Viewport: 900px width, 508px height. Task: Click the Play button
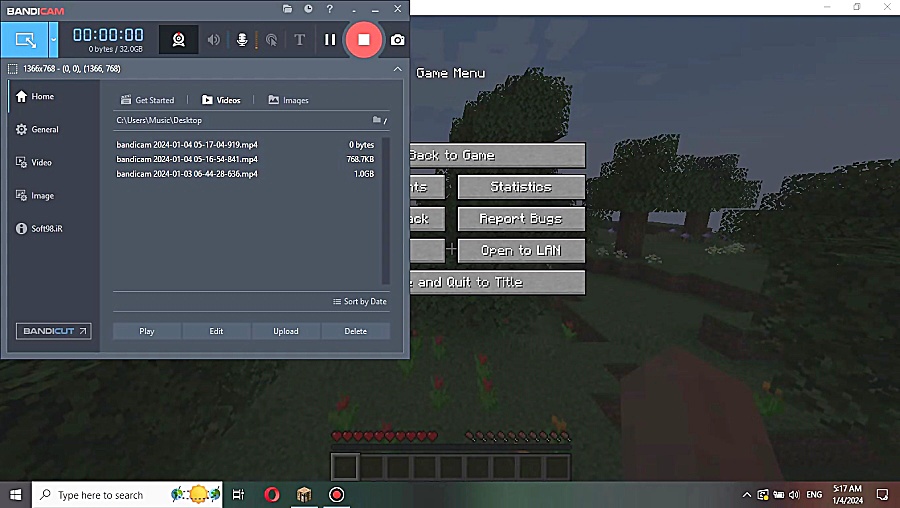coord(147,331)
